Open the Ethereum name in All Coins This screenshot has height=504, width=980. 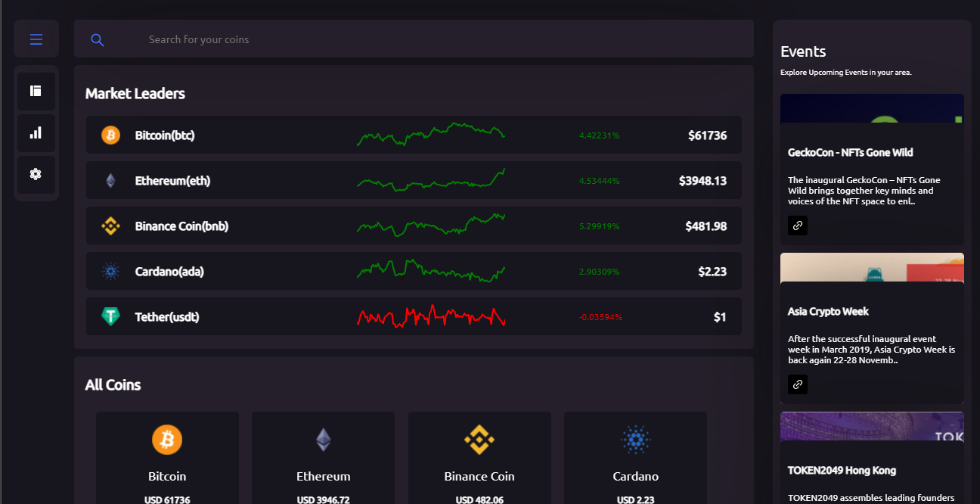point(324,477)
